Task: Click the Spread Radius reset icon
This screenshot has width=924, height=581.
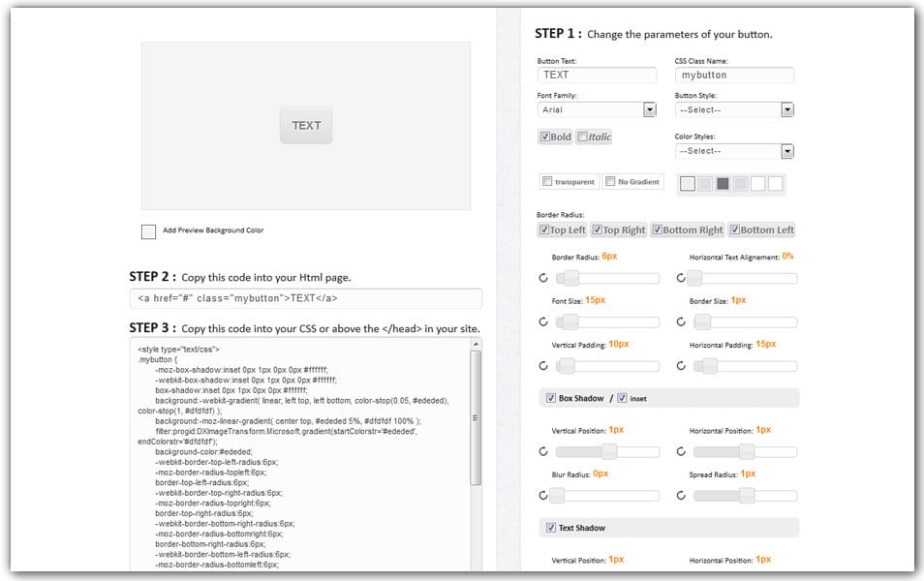Action: [680, 496]
